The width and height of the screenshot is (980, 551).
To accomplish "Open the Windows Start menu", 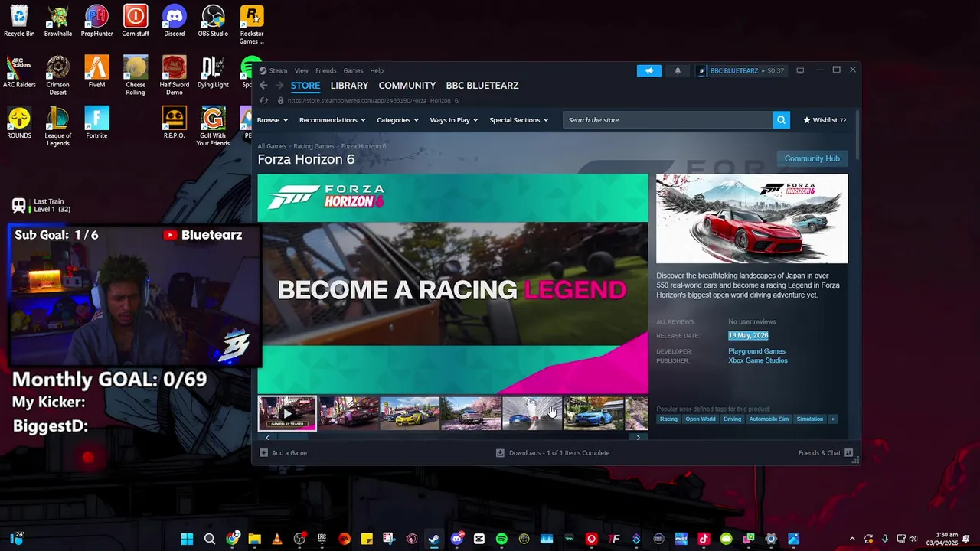I will (187, 539).
